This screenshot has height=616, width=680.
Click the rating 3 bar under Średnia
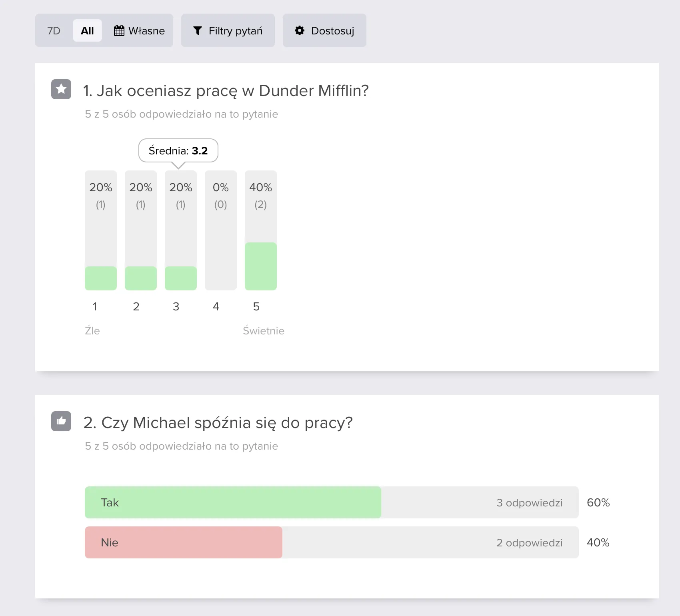pyautogui.click(x=181, y=230)
